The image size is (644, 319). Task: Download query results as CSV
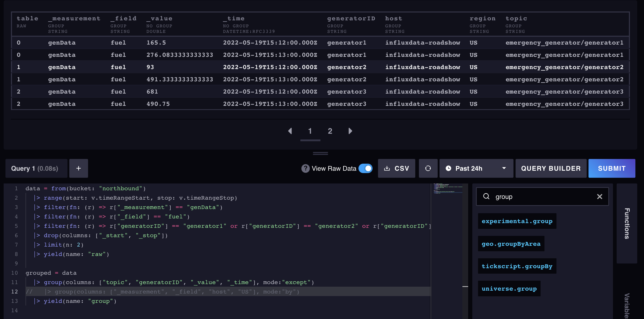click(x=396, y=168)
